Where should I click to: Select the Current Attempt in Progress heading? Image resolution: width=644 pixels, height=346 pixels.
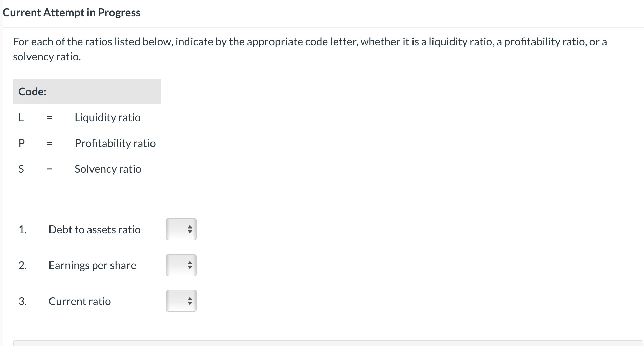click(71, 13)
